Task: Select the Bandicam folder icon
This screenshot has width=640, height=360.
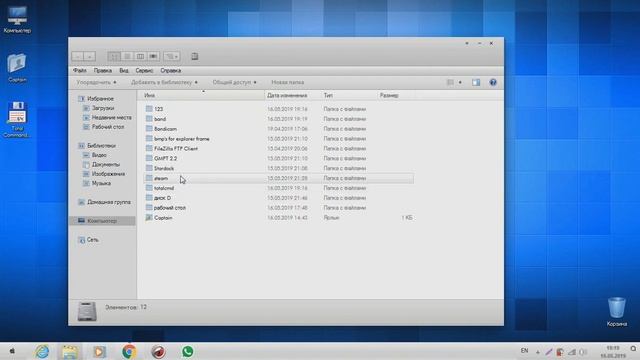Action: [149, 129]
